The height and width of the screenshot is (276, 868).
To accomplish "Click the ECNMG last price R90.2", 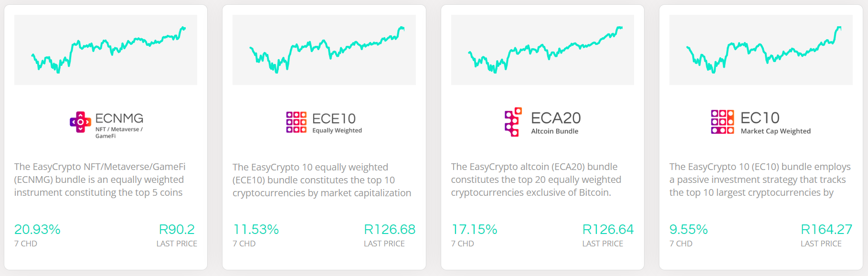I will (177, 230).
